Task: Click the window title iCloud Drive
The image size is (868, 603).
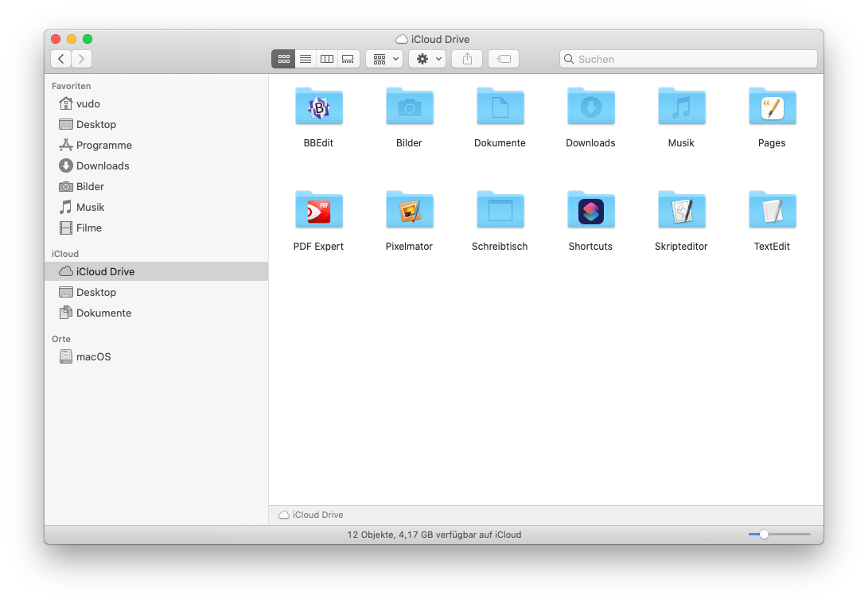Action: pos(433,39)
